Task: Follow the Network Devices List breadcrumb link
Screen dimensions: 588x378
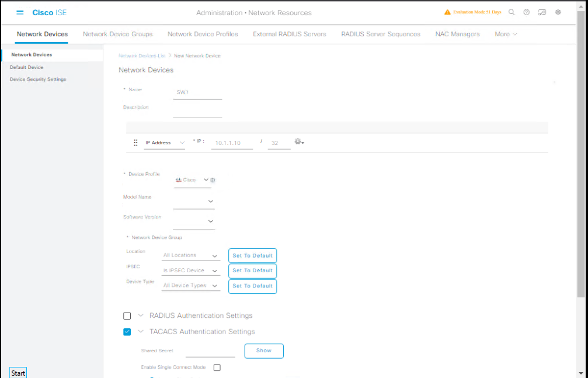Action: [142, 56]
